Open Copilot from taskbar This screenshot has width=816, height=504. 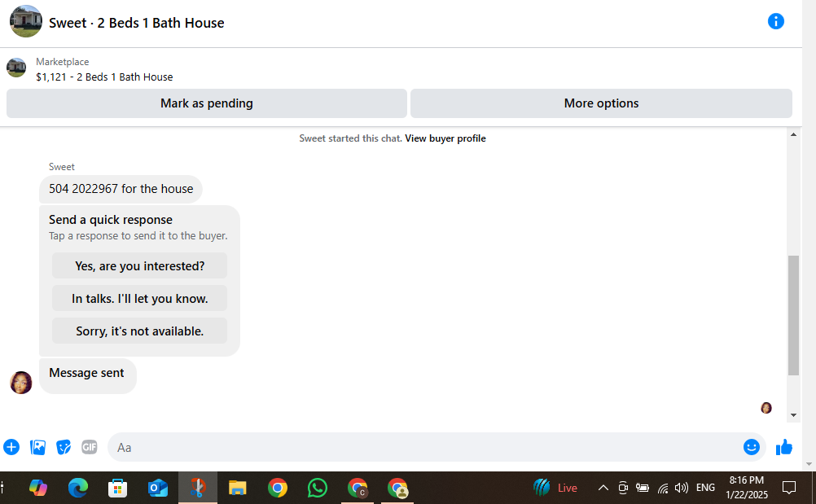[x=38, y=488]
